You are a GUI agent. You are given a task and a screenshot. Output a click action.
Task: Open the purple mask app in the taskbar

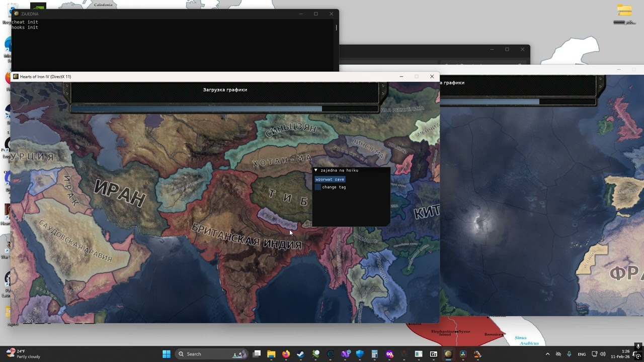(389, 354)
